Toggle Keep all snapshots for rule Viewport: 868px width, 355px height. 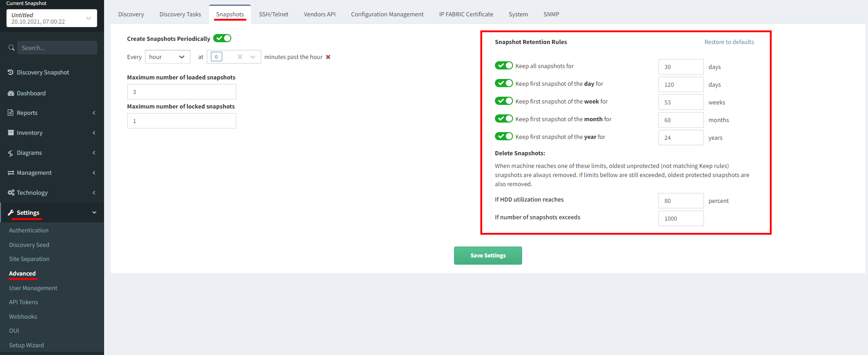tap(504, 65)
